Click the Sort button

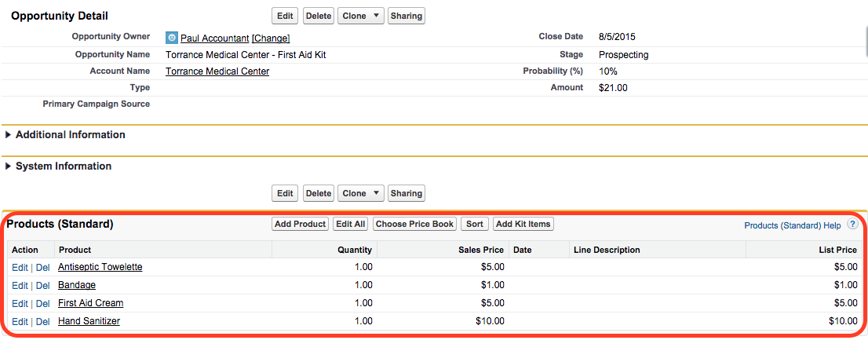click(475, 224)
